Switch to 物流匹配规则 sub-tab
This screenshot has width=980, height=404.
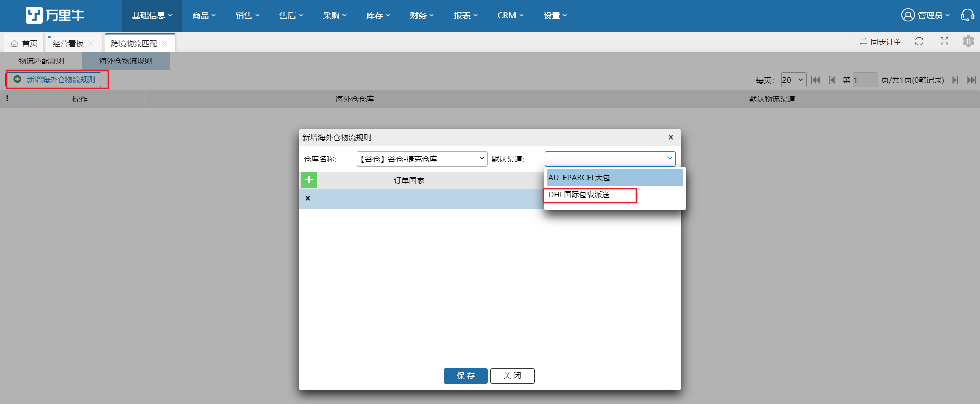(41, 61)
